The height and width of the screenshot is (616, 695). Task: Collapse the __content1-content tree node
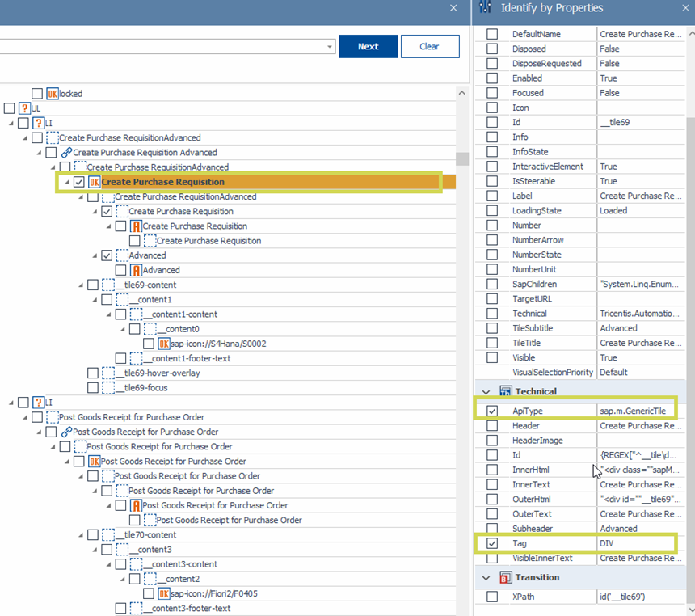point(108,314)
